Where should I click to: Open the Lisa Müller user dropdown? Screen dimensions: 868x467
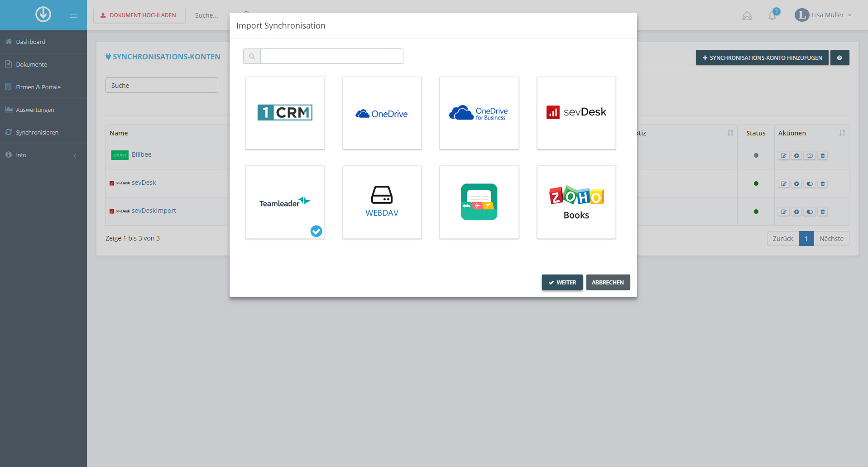pos(823,15)
